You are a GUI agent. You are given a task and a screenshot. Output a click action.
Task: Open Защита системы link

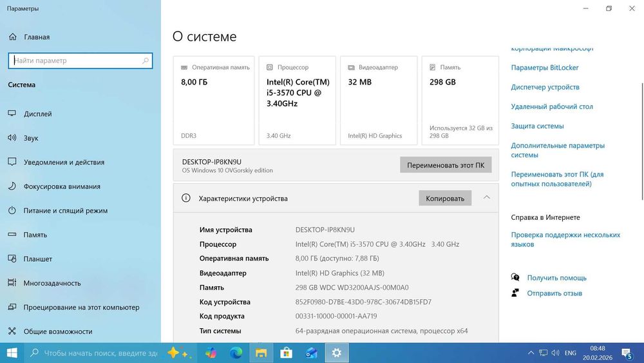coord(537,126)
